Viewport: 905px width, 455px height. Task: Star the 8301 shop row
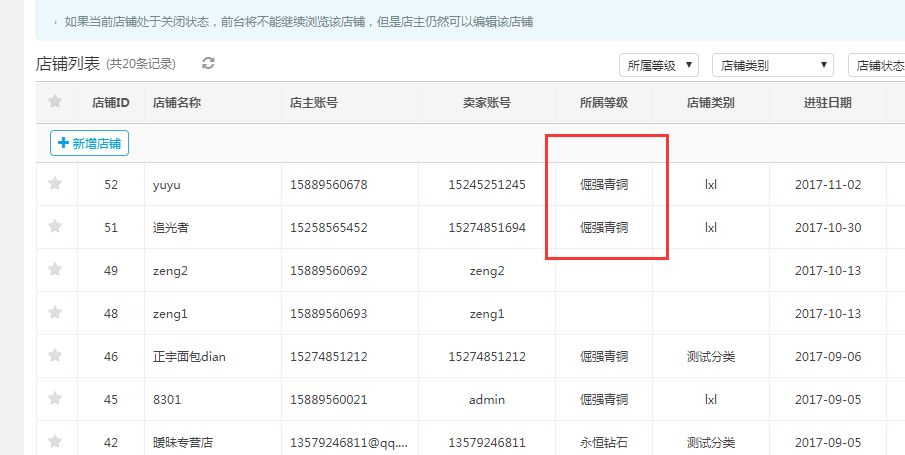coord(55,399)
